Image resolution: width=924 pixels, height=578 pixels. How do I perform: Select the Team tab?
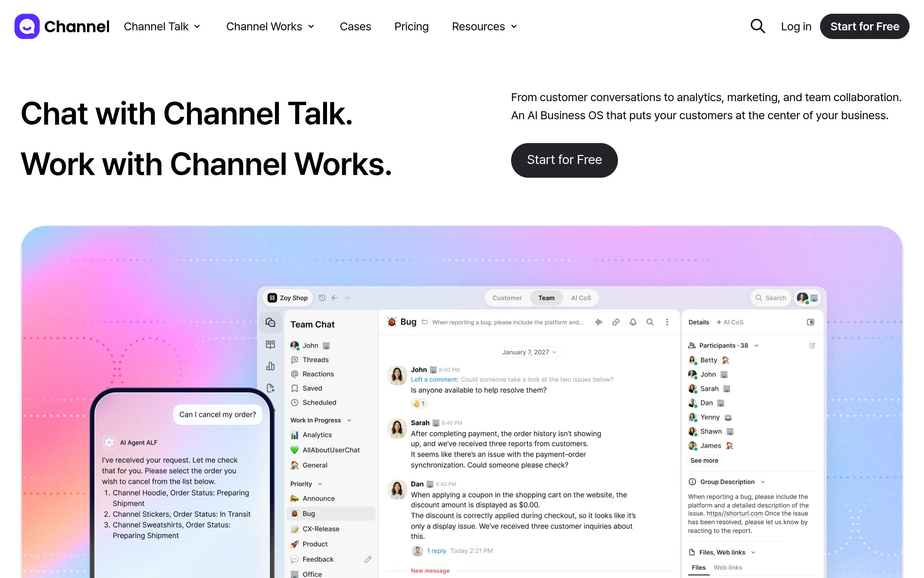546,298
